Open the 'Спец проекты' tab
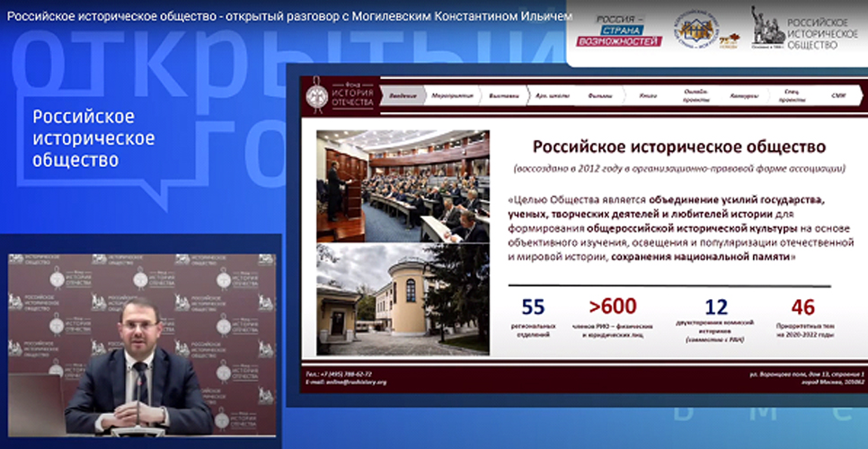Screen dimensions: 868x449 pos(791,96)
